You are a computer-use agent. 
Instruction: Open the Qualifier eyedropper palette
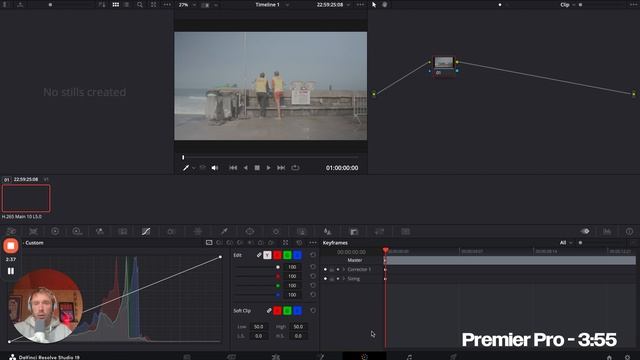pyautogui.click(x=224, y=231)
